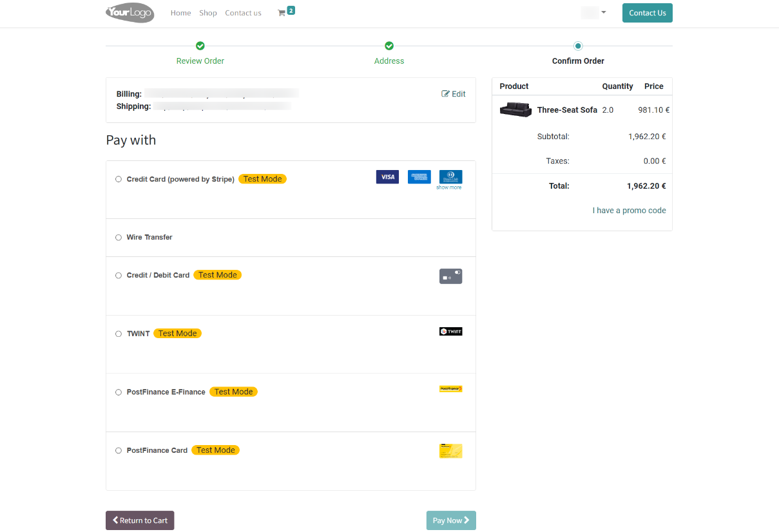779x532 pixels.
Task: Click the YourLogo site logo
Action: (130, 12)
